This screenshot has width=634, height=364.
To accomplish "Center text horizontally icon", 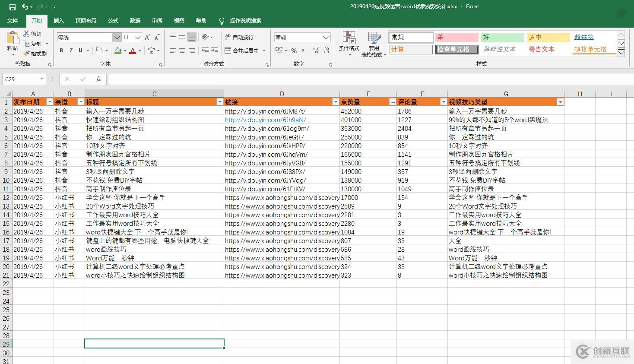I will 182,51.
